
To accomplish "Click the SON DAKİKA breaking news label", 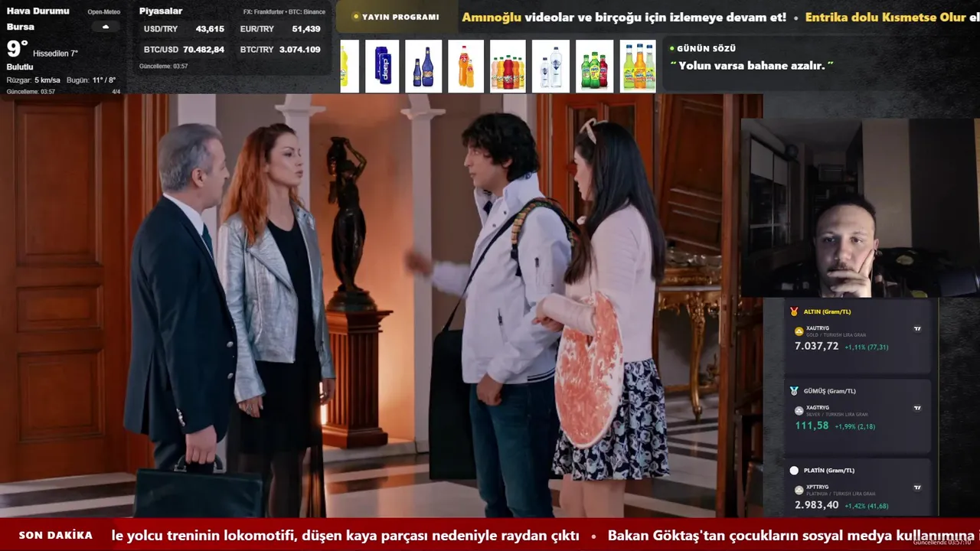I will pos(56,536).
